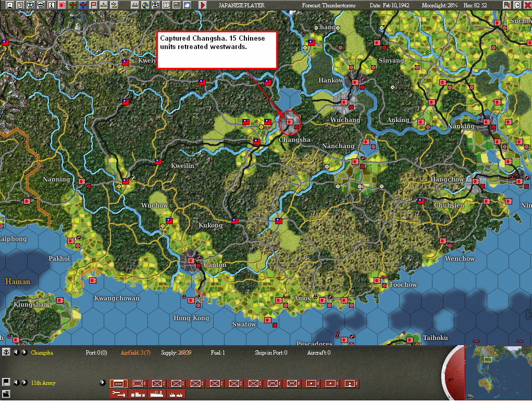Select the Japanese unit at Hong Kong
Image resolution: width=532 pixels, height=402 pixels.
tap(191, 300)
